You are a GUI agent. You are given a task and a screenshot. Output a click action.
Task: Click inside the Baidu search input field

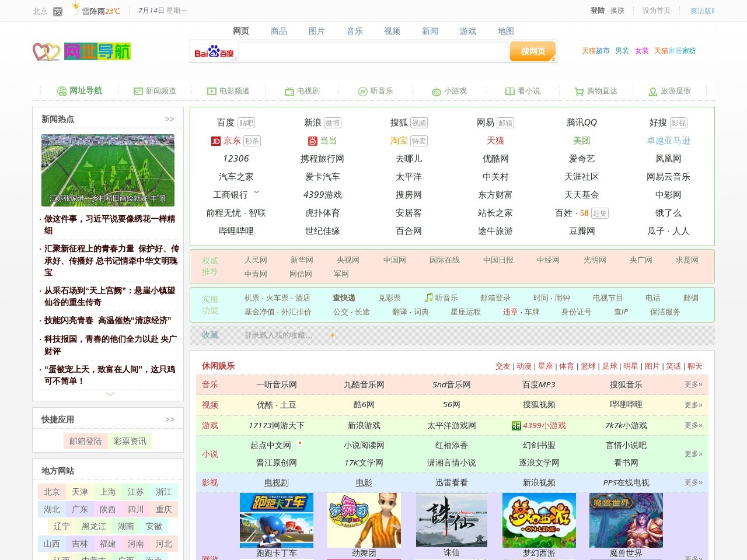pyautogui.click(x=373, y=51)
